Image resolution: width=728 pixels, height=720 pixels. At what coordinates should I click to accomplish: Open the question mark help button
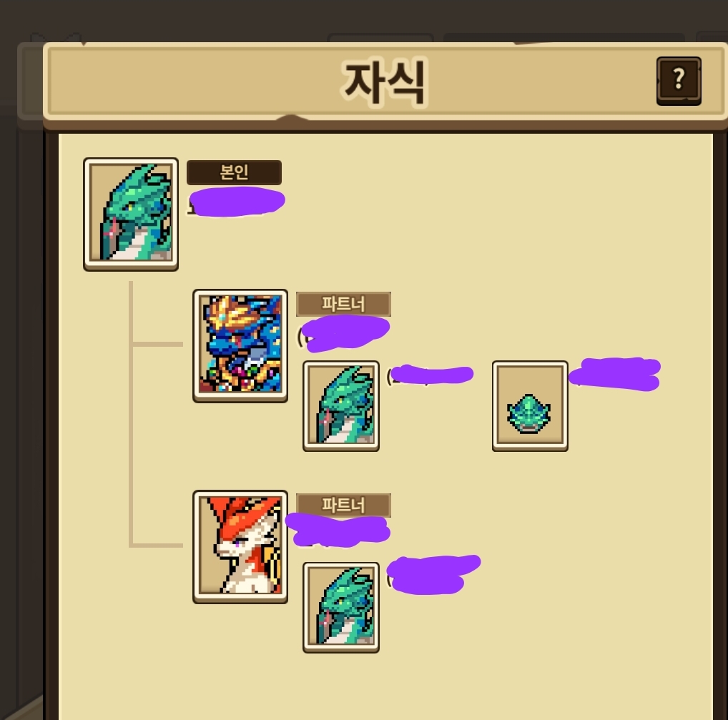point(679,81)
